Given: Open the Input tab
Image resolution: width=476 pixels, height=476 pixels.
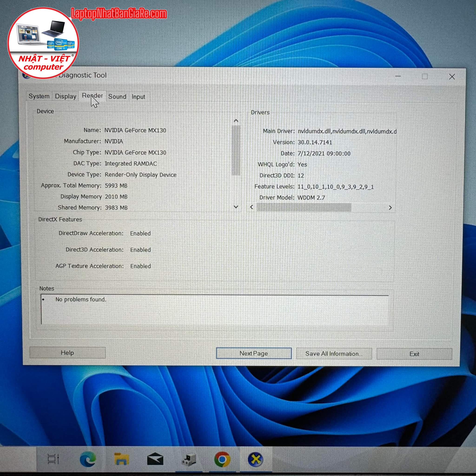Looking at the screenshot, I should [x=138, y=97].
